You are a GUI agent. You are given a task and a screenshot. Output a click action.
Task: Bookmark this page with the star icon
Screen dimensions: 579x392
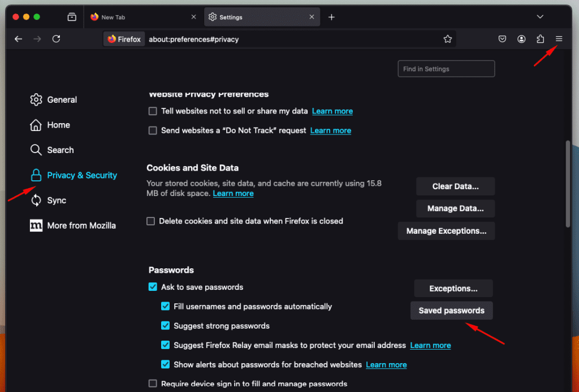pyautogui.click(x=448, y=39)
